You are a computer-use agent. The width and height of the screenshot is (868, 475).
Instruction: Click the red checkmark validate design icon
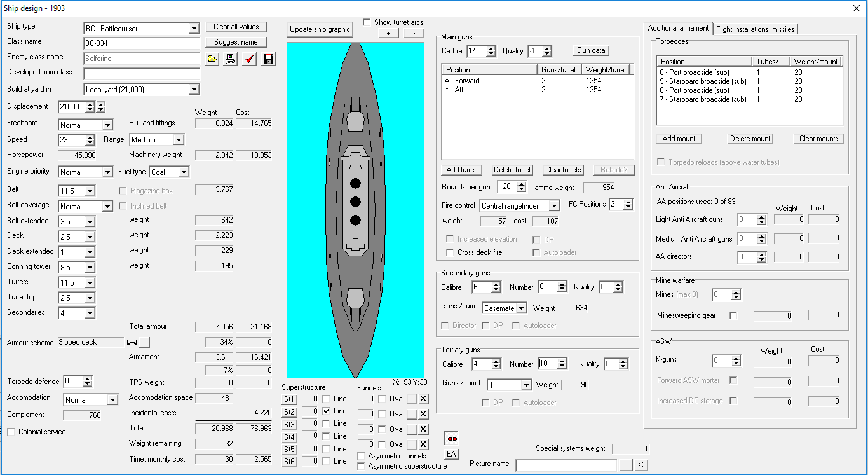pos(249,59)
